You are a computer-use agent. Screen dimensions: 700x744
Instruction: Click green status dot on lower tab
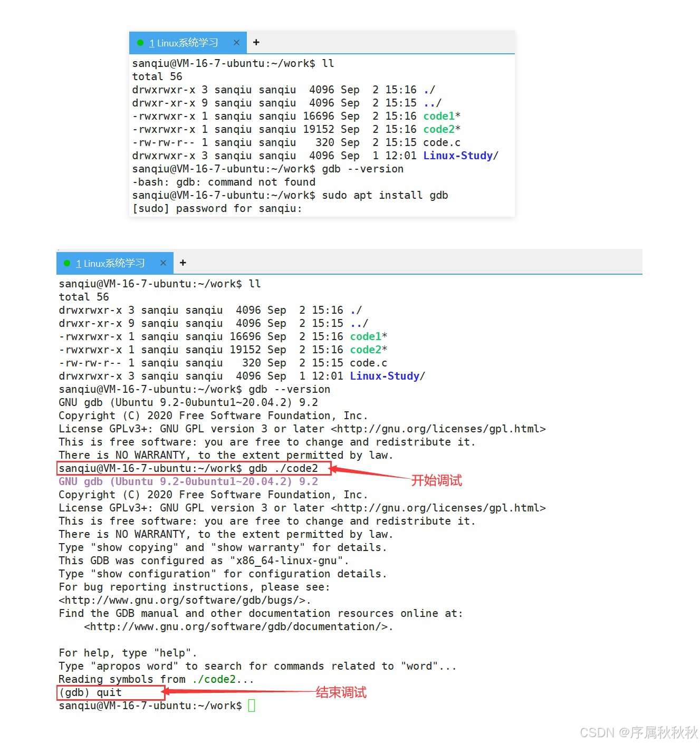tap(67, 263)
